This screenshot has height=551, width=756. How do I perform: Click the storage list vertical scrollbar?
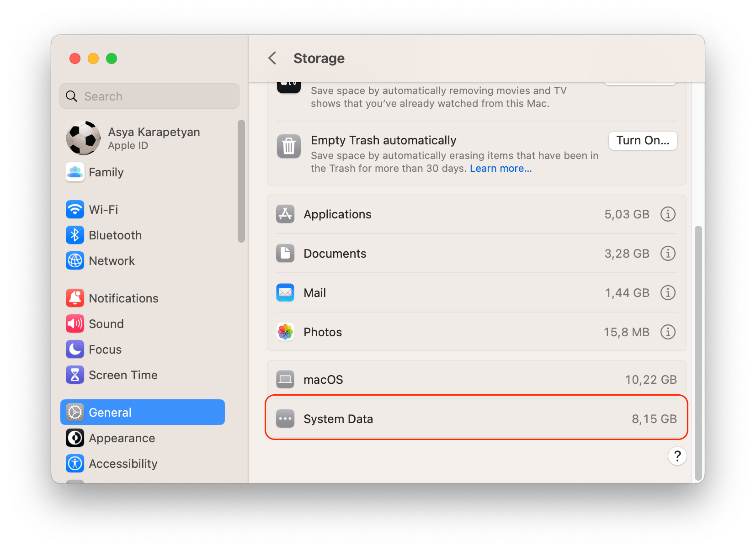pyautogui.click(x=698, y=352)
